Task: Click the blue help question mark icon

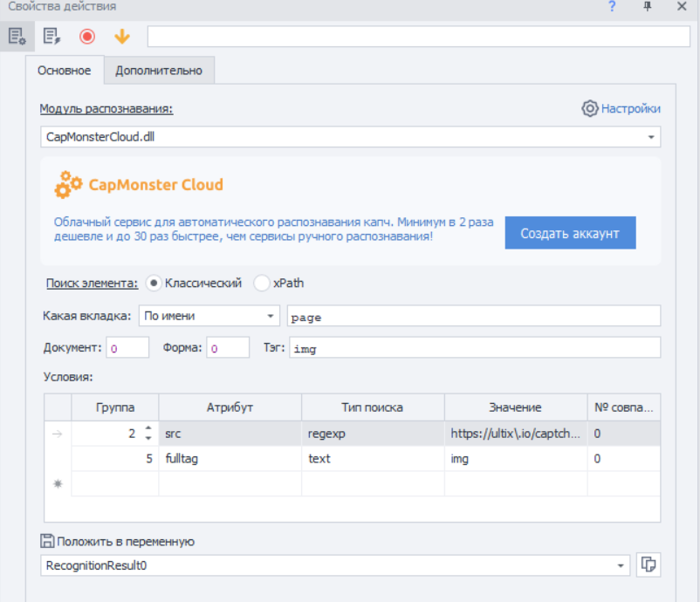Action: (612, 6)
